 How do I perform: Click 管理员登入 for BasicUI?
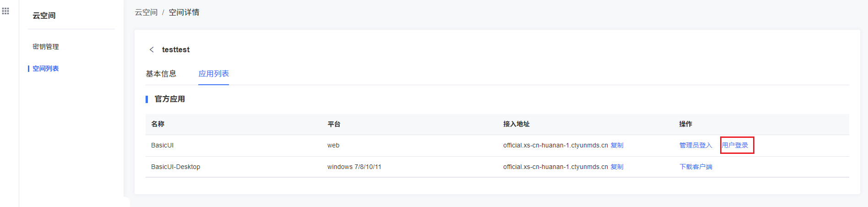tap(695, 145)
